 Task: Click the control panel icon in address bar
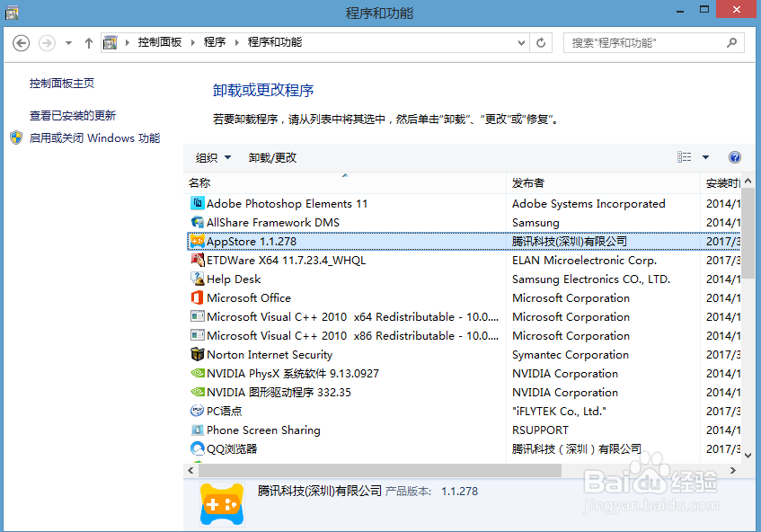111,43
